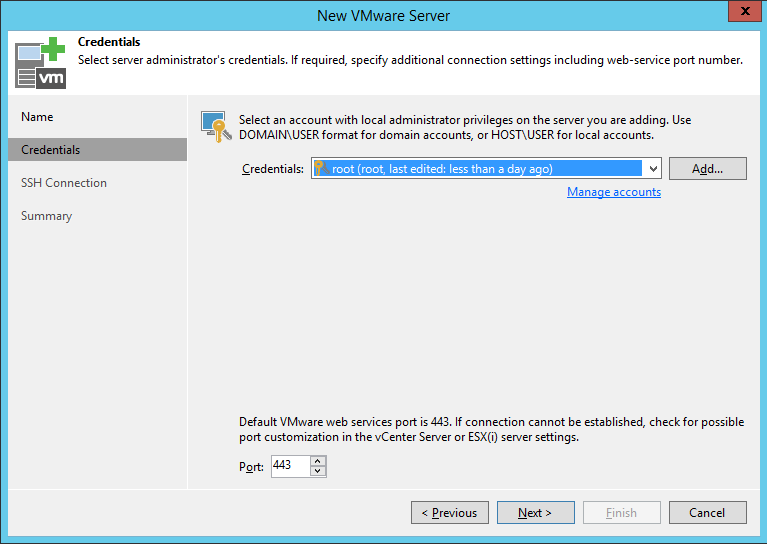Select the Credentials wizard step
This screenshot has height=549, width=767.
click(97, 150)
